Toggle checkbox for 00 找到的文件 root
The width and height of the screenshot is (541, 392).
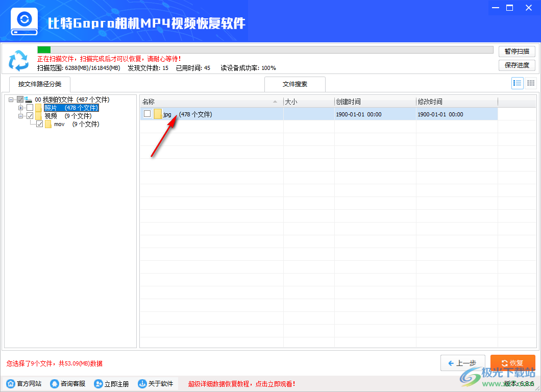(20, 100)
